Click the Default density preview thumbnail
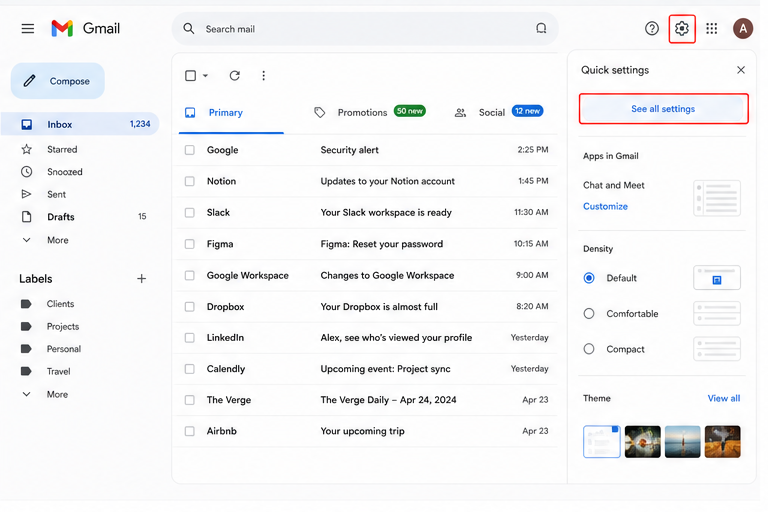This screenshot has width=768, height=512. pos(717,278)
